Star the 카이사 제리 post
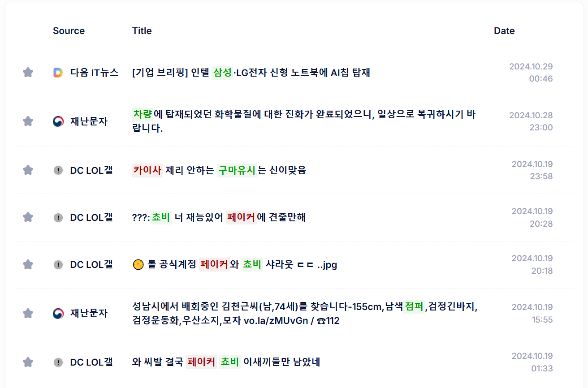The image size is (588, 388). click(x=28, y=170)
